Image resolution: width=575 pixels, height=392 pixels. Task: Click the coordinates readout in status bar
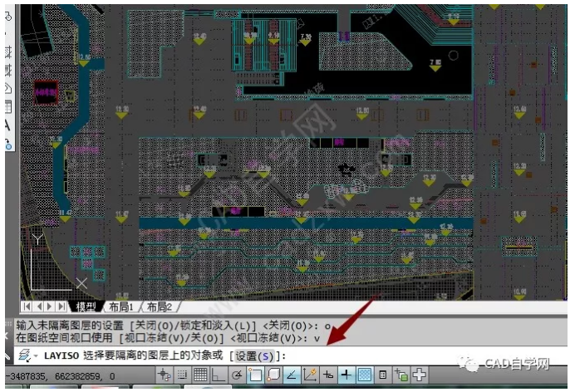click(x=61, y=376)
